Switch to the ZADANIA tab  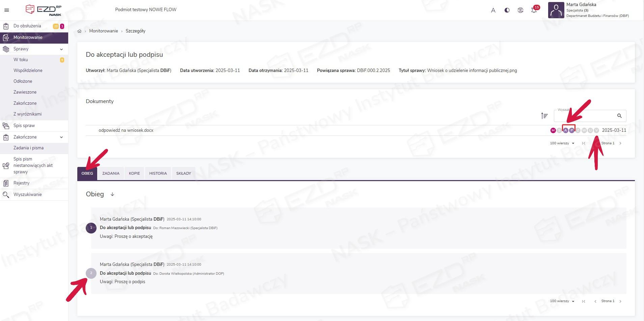[111, 173]
